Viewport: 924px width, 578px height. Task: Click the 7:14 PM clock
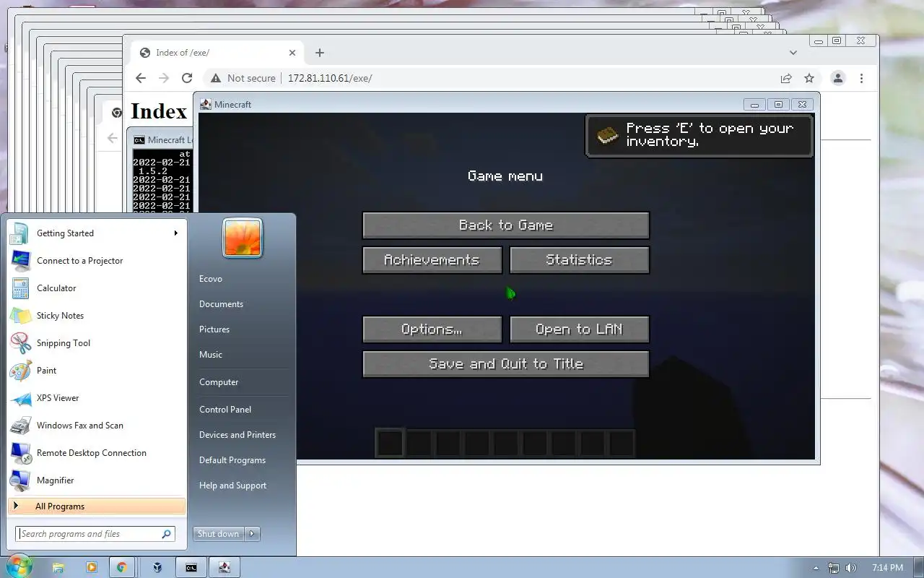coord(887,568)
